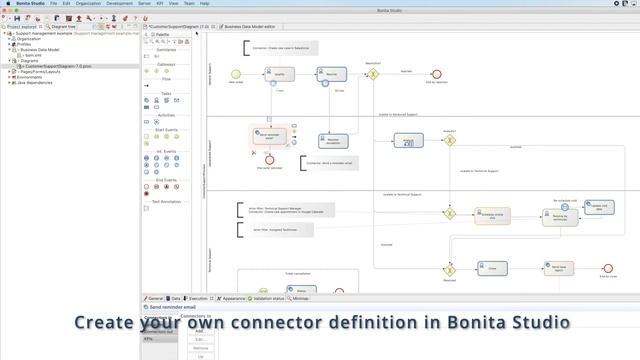The image size is (640, 360).
Task: Expand the Java dependencies node
Action: pos(9,82)
